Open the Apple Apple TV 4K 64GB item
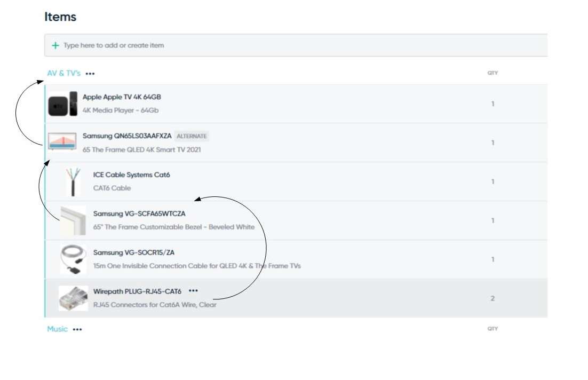This screenshot has height=380, width=588. point(122,97)
